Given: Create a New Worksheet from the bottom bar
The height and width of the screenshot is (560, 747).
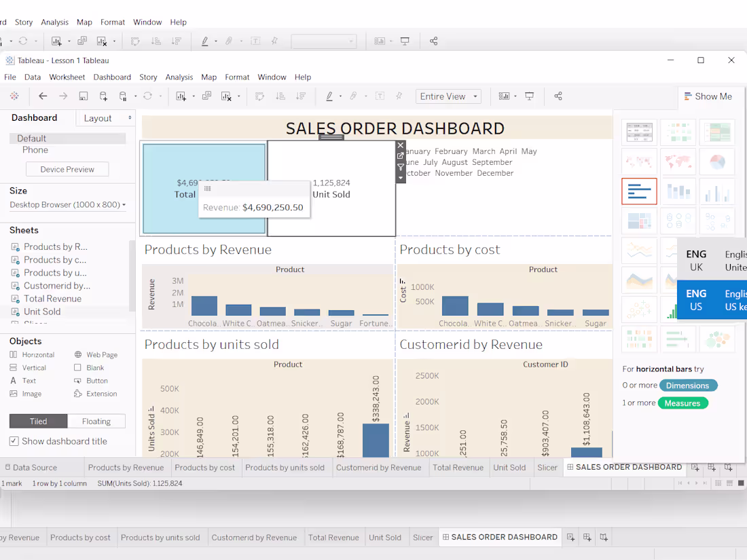Looking at the screenshot, I should (x=695, y=467).
